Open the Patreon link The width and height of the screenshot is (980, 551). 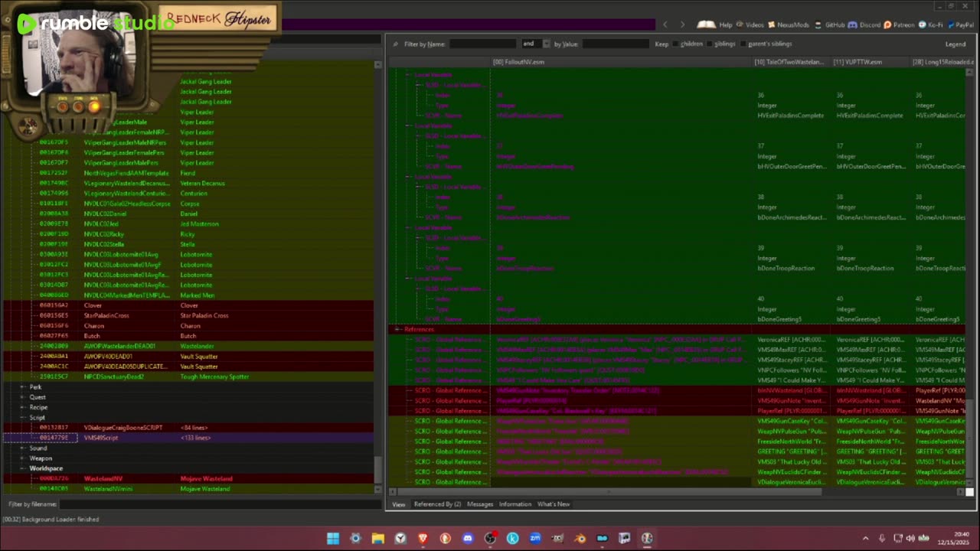point(899,24)
